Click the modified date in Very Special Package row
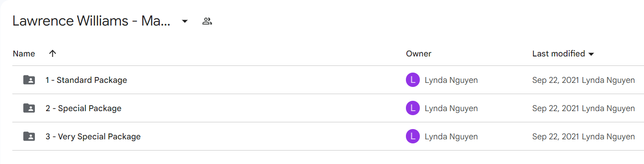The width and height of the screenshot is (644, 164). (555, 137)
